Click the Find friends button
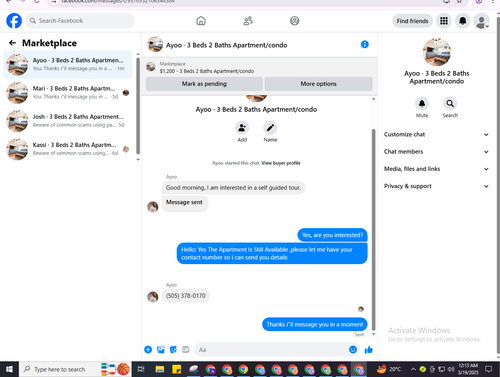This screenshot has width=500, height=377. coord(412,21)
